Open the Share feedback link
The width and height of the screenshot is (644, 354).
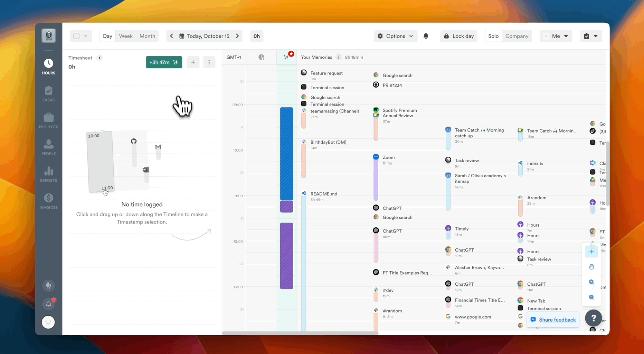point(557,319)
